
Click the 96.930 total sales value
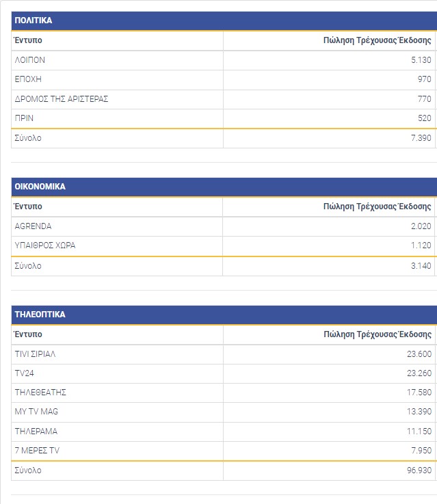[x=418, y=470]
